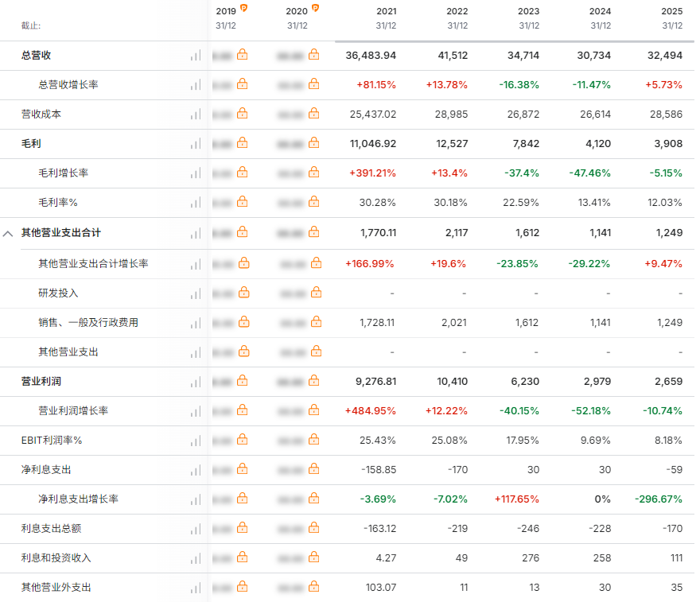Click the 2023 总营收 value 34,714
This screenshot has width=700, height=602.
(x=522, y=56)
